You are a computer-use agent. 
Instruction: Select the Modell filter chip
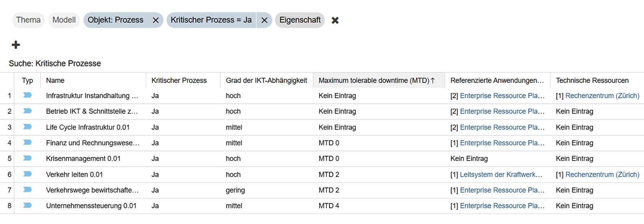pyautogui.click(x=64, y=20)
